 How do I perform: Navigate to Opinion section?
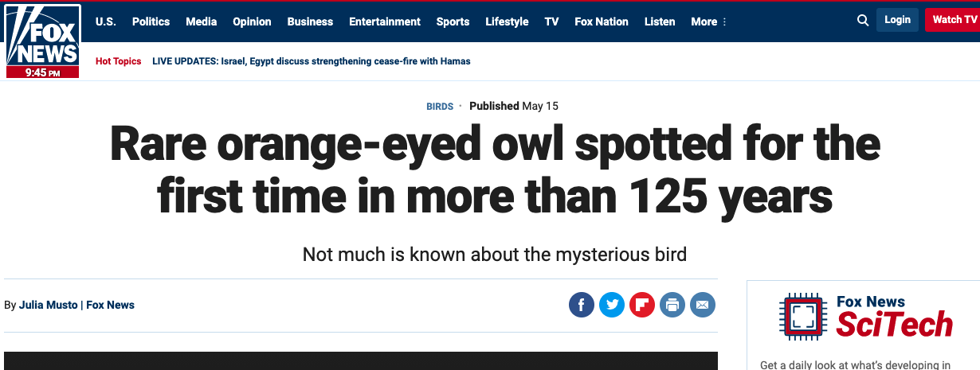click(252, 21)
